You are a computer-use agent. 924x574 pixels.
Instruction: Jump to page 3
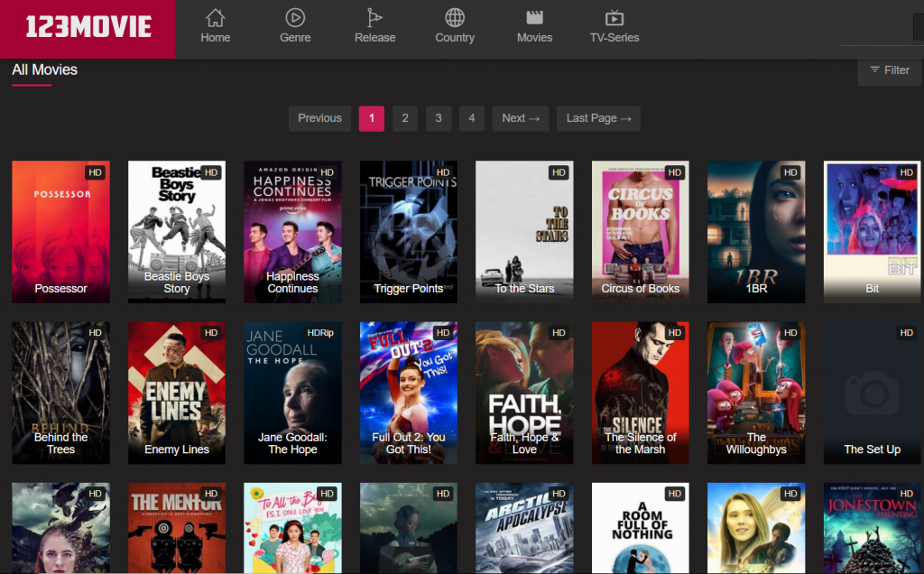pos(439,118)
